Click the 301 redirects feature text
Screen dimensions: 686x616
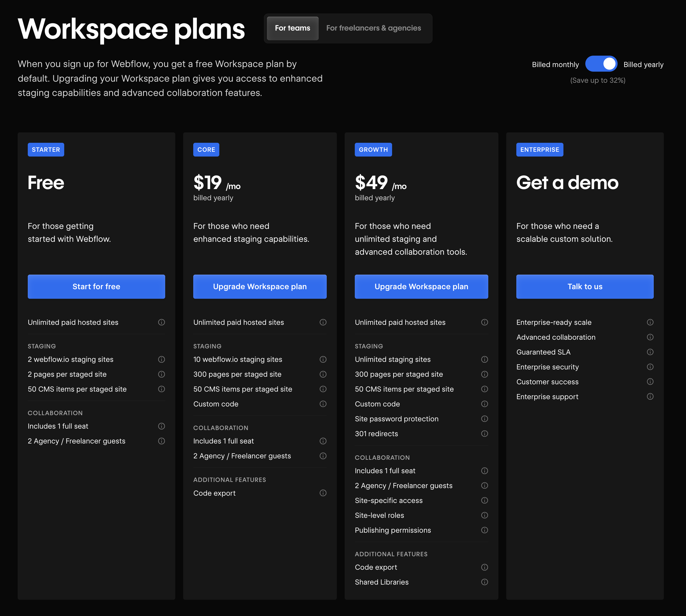376,434
